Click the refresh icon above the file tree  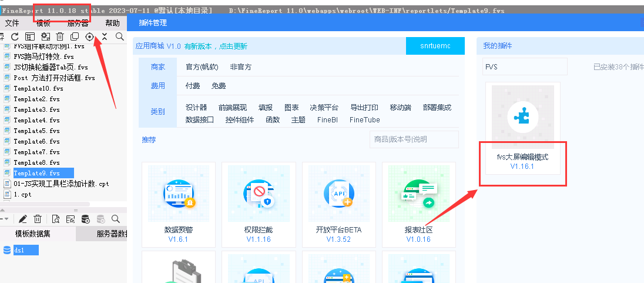(15, 36)
